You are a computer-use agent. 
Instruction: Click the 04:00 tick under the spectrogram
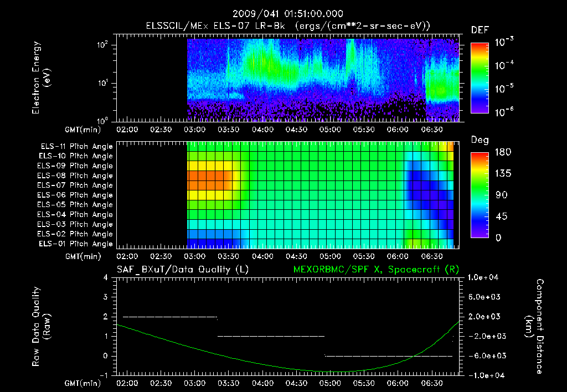pos(262,130)
